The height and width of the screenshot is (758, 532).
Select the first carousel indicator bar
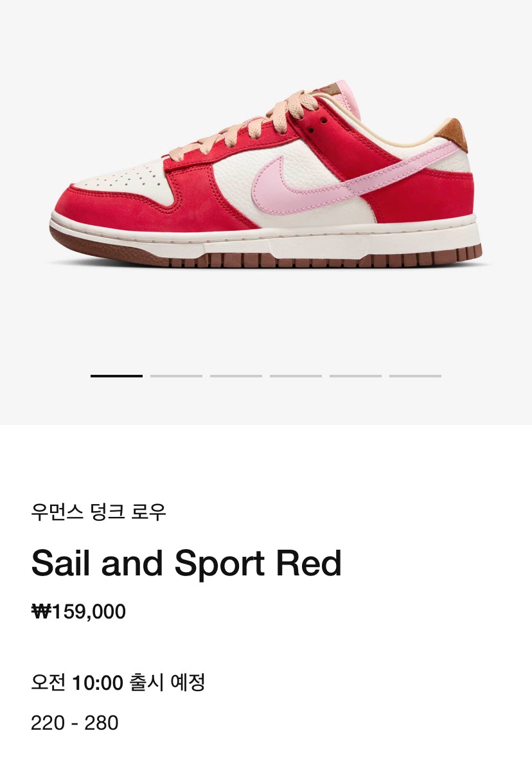116,375
